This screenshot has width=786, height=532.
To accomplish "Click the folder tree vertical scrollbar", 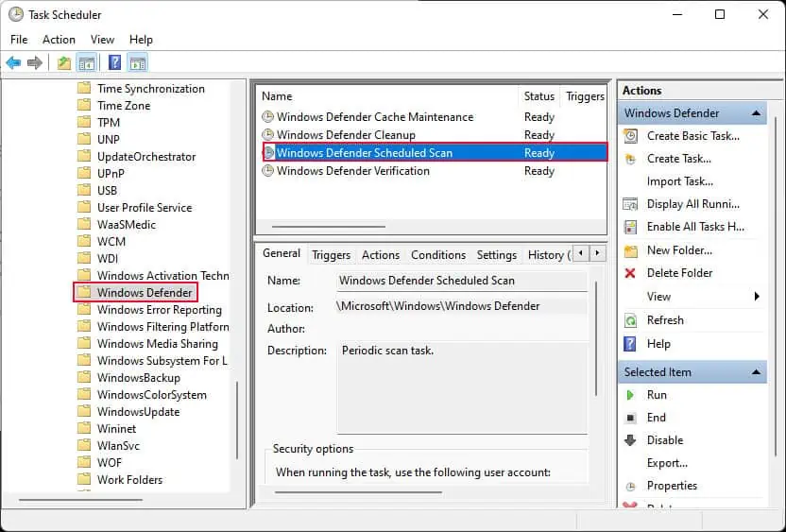I will click(236, 421).
